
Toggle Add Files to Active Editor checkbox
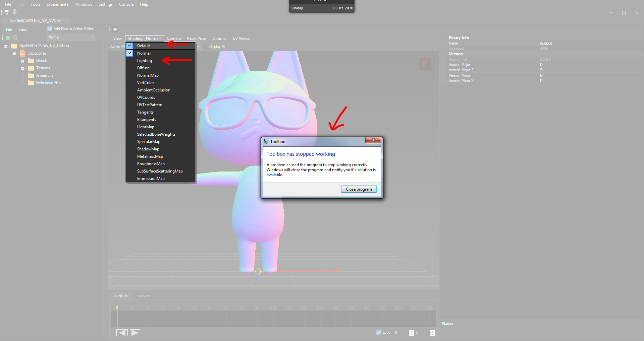point(50,29)
